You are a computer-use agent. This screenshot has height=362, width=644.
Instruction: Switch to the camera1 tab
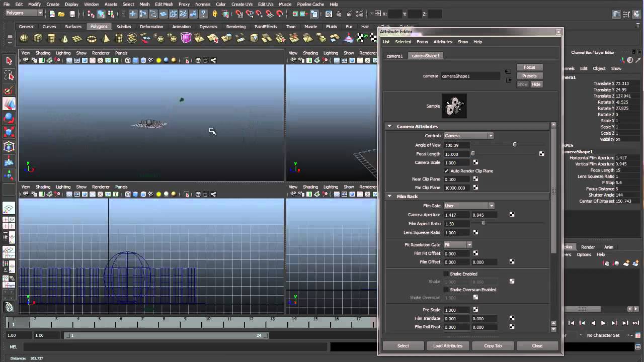pos(394,56)
